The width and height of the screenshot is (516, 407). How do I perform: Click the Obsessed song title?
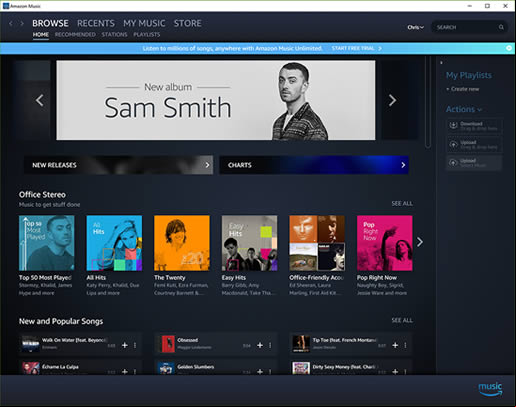pyautogui.click(x=187, y=340)
